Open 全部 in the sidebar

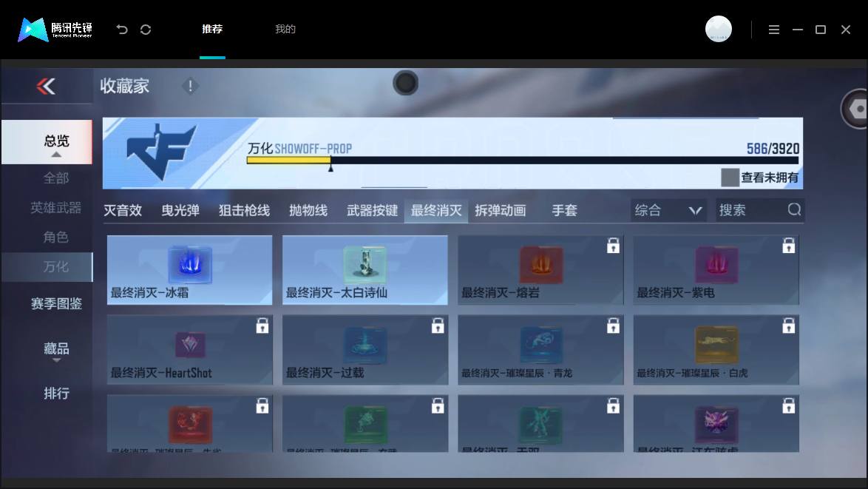coord(56,178)
